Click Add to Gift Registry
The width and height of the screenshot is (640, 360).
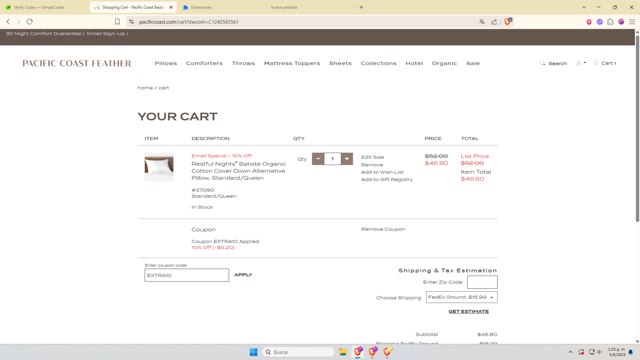[x=387, y=180]
